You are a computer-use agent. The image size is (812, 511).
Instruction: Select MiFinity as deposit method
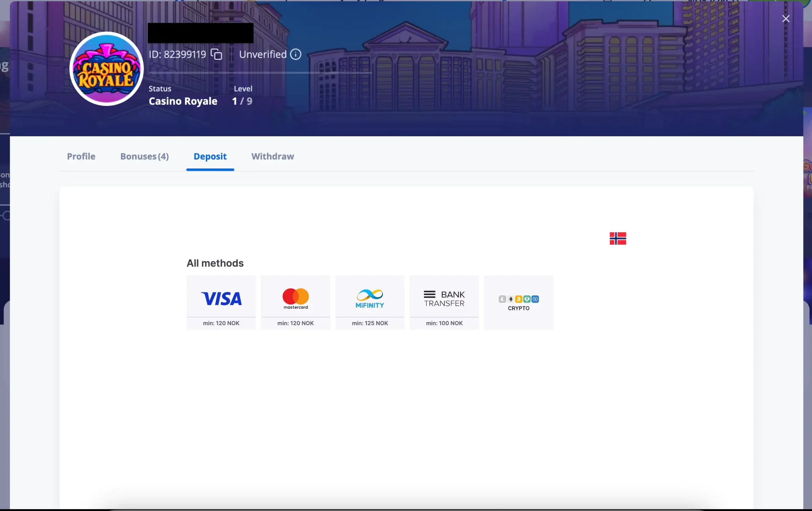coord(370,302)
